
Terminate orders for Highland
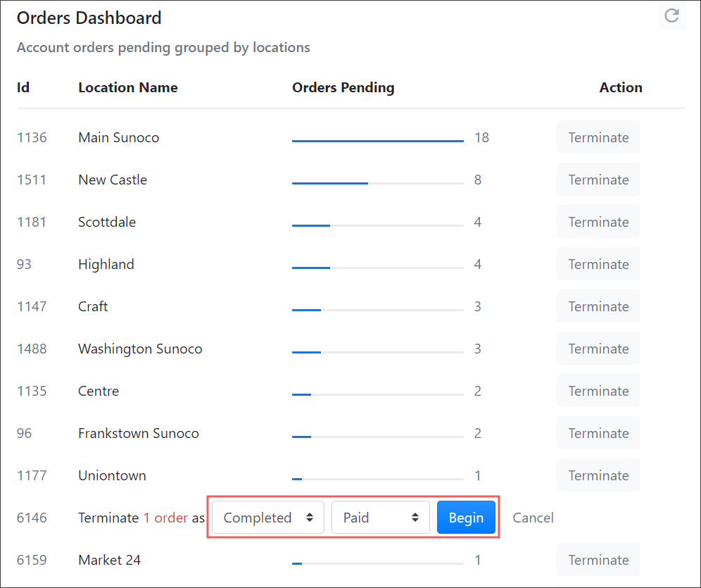coord(598,264)
